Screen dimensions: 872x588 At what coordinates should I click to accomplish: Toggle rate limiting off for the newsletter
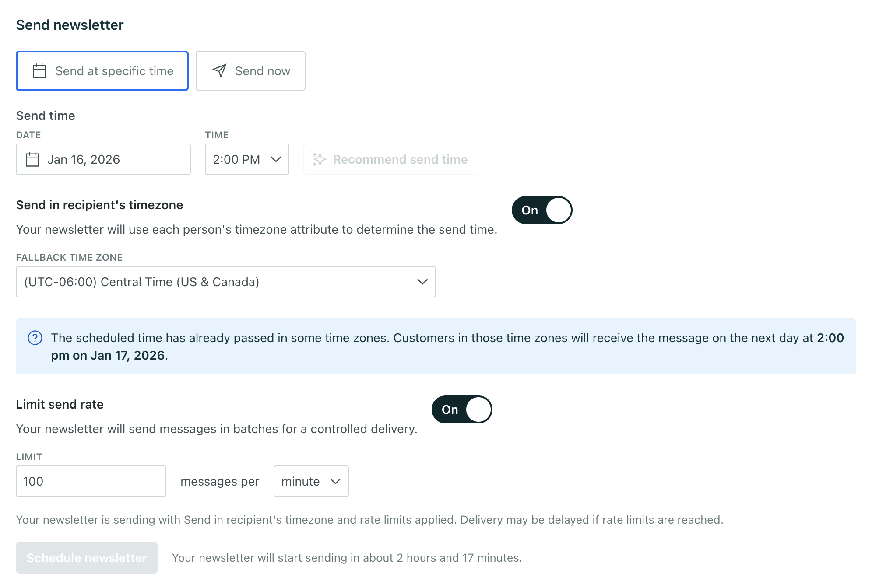(461, 409)
